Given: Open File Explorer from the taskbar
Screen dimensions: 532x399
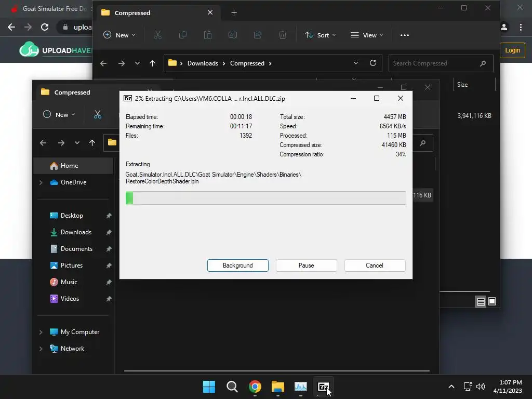Looking at the screenshot, I should pyautogui.click(x=278, y=387).
